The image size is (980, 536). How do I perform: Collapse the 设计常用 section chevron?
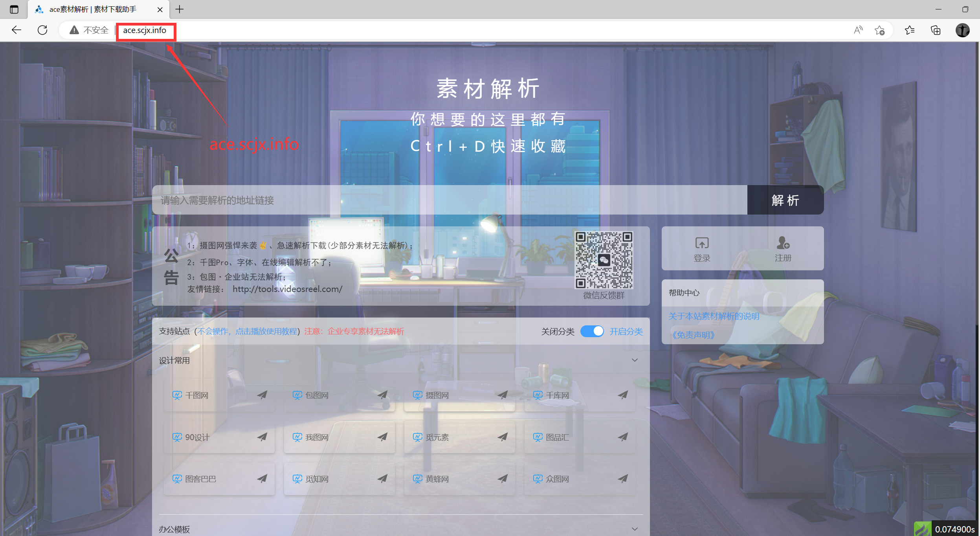635,360
